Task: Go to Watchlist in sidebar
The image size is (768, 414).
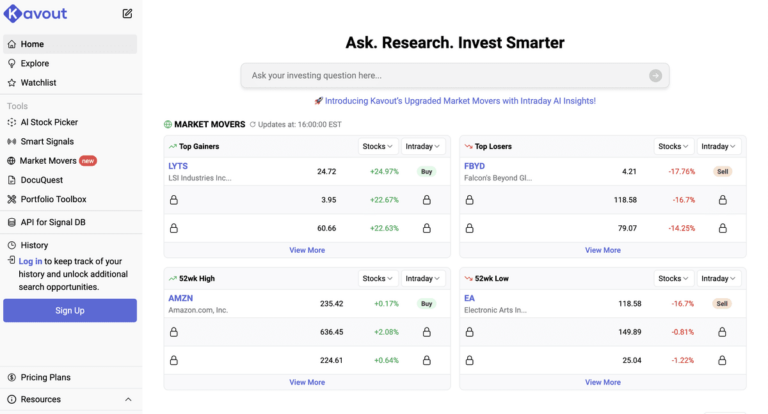Action: click(38, 82)
